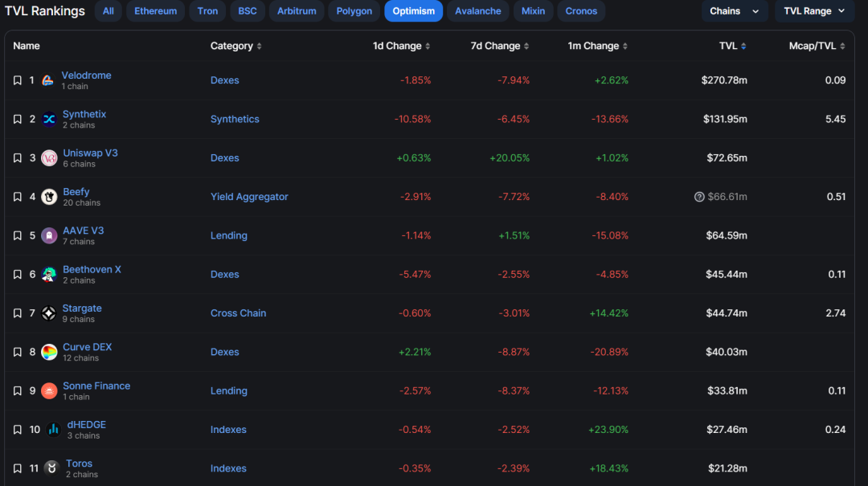Viewport: 868px width, 486px height.
Task: Bookmark the Synthetix row
Action: click(17, 119)
